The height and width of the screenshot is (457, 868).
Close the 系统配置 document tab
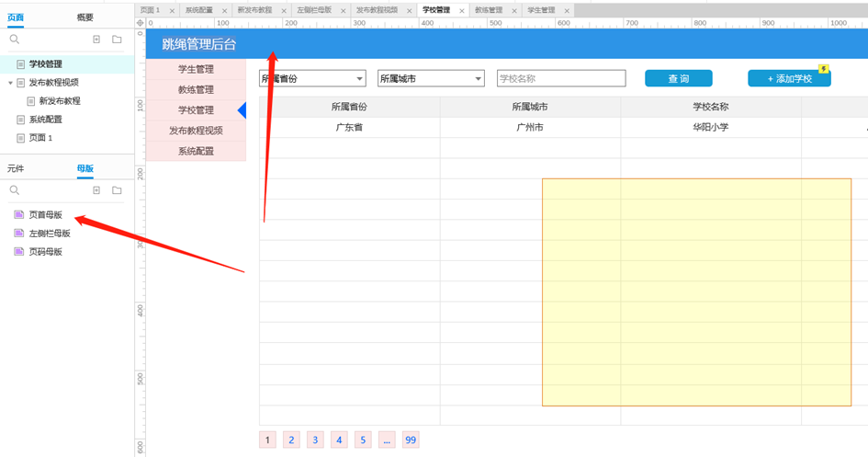tap(225, 10)
